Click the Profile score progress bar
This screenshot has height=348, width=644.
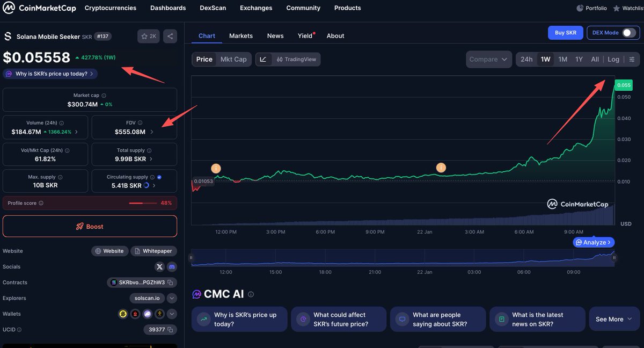[143, 203]
